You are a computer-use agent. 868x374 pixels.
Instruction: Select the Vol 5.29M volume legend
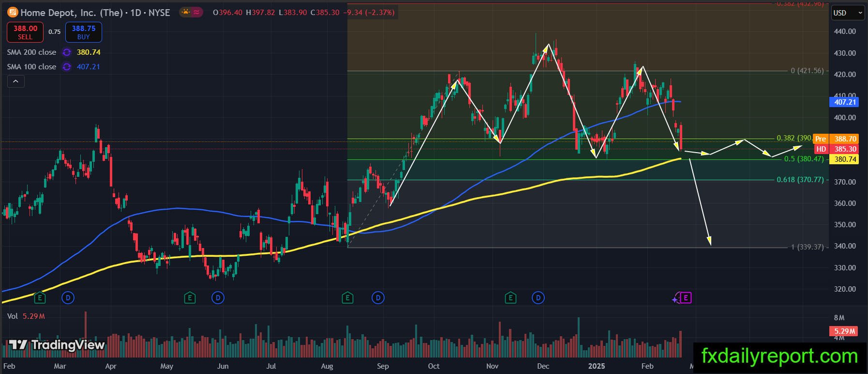point(26,316)
